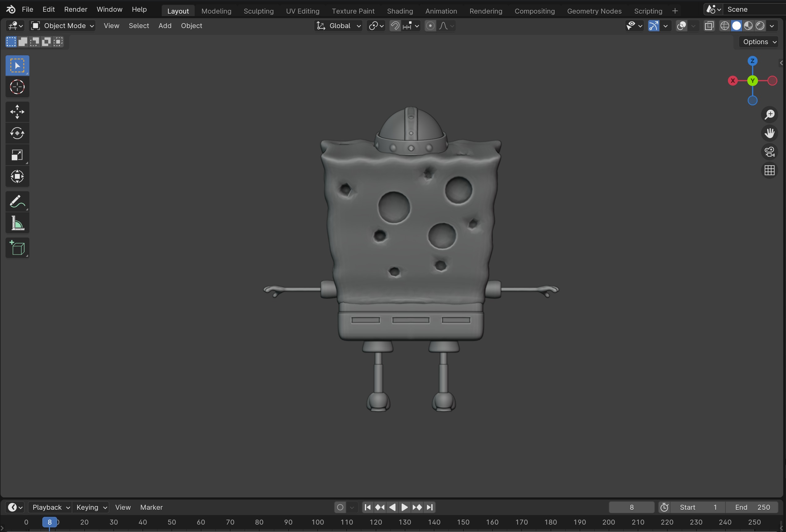Jump to next keyframe
Screen dimensions: 786x532
(417, 507)
